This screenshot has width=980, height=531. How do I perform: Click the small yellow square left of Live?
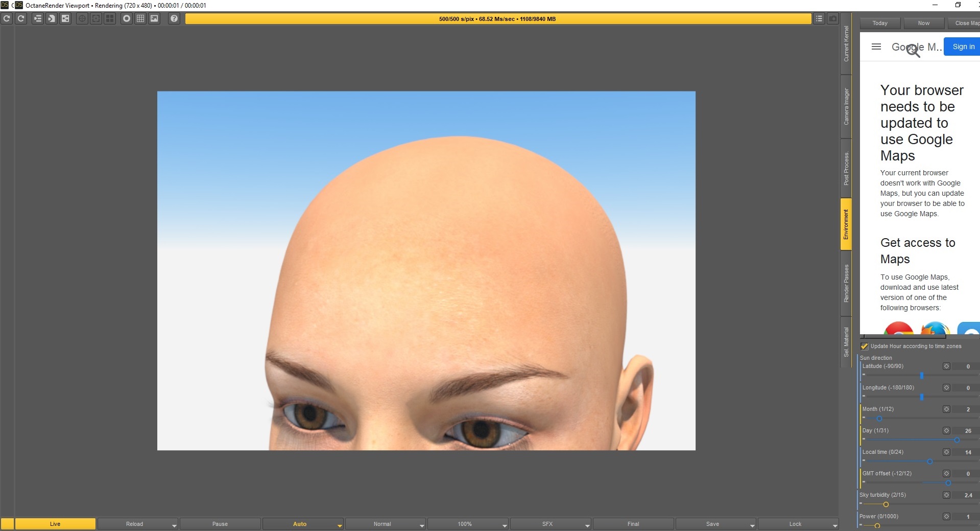tap(7, 524)
